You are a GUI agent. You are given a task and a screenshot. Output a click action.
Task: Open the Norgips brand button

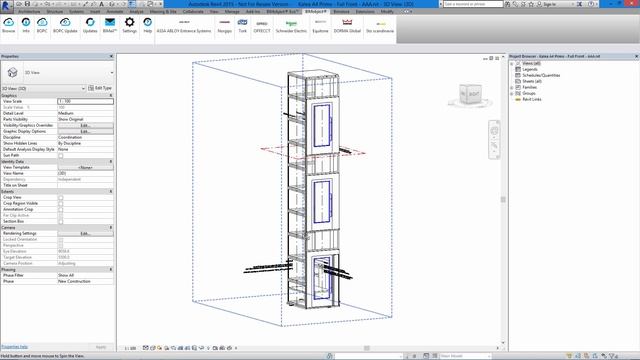224,26
